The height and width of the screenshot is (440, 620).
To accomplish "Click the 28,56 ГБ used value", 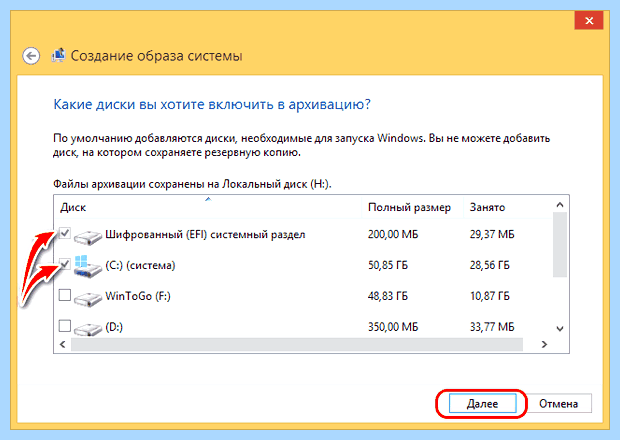I will [x=490, y=265].
